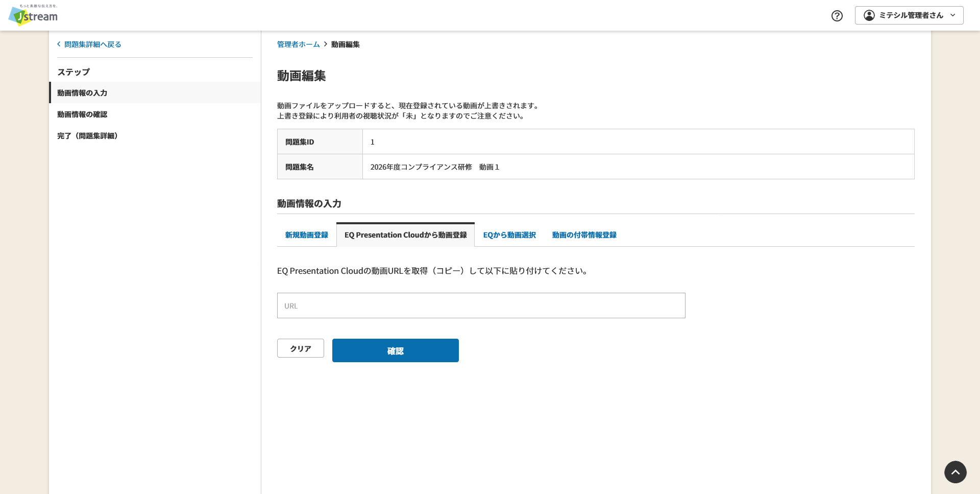Open the help question mark icon
The image size is (980, 494).
837,15
